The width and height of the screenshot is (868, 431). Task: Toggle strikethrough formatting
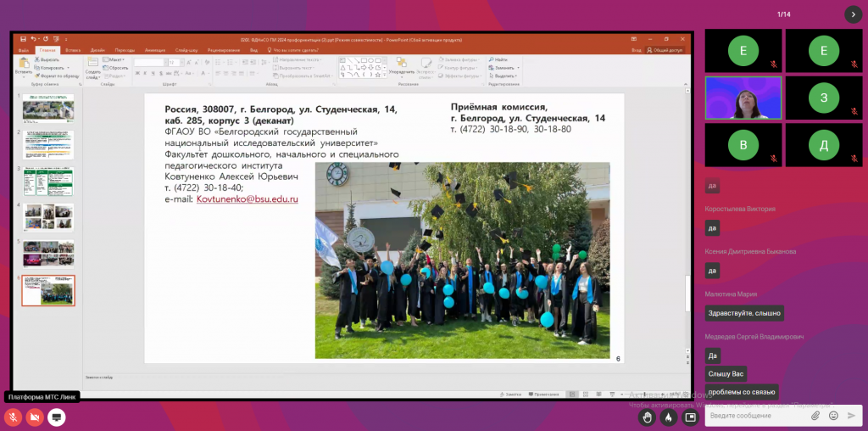[169, 73]
